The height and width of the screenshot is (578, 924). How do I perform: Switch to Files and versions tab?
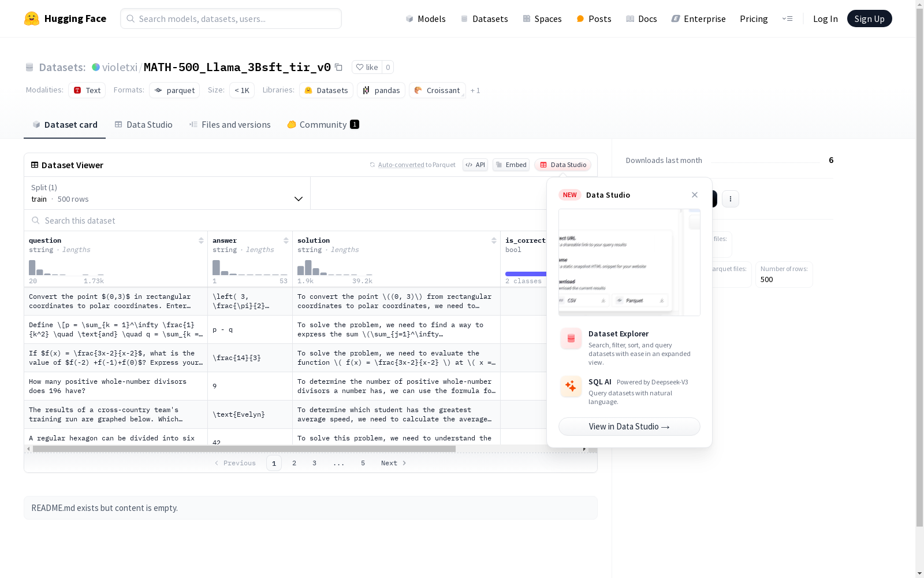230,125
